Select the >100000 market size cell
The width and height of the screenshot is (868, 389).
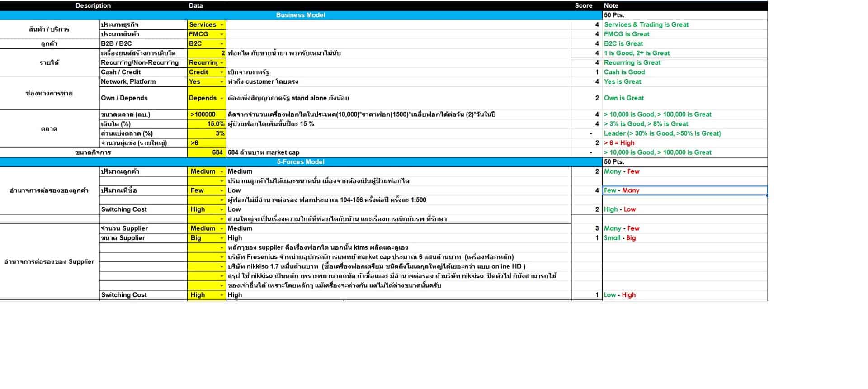(206, 114)
